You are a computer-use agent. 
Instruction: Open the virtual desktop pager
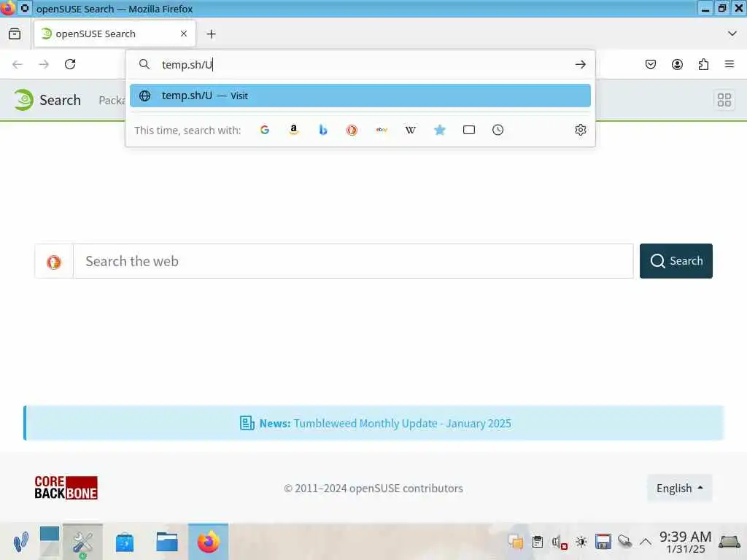(50, 542)
